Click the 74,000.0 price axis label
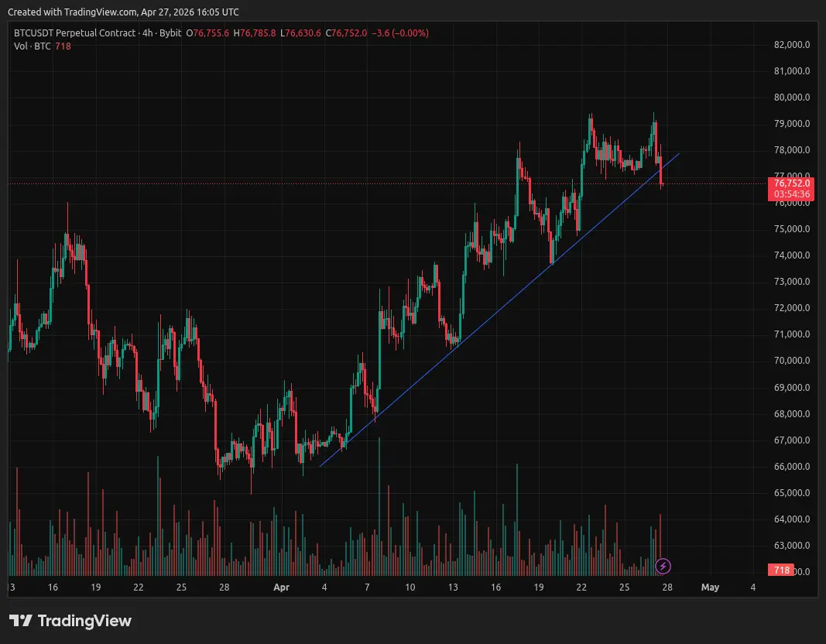Image resolution: width=826 pixels, height=644 pixels. pos(792,255)
